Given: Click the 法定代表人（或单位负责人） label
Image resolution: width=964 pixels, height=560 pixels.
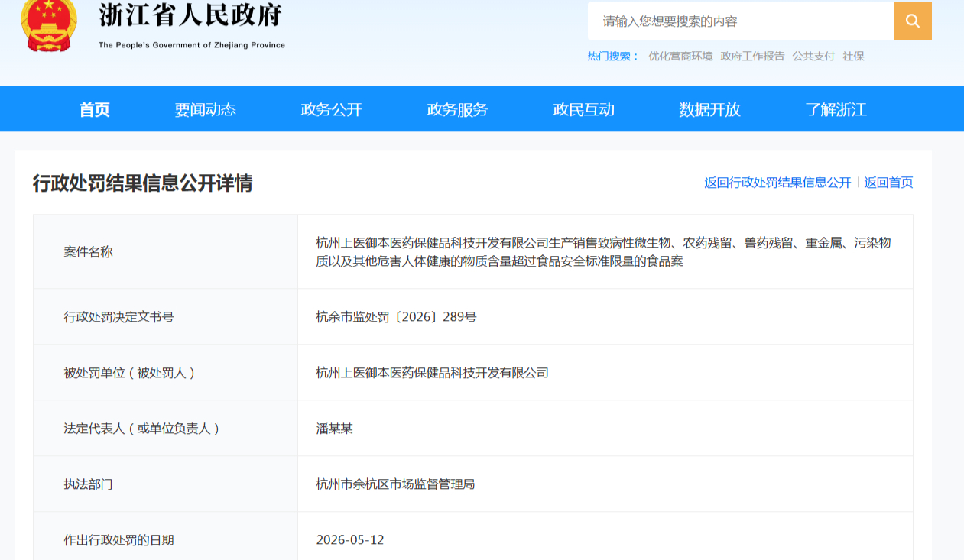Looking at the screenshot, I should [143, 428].
